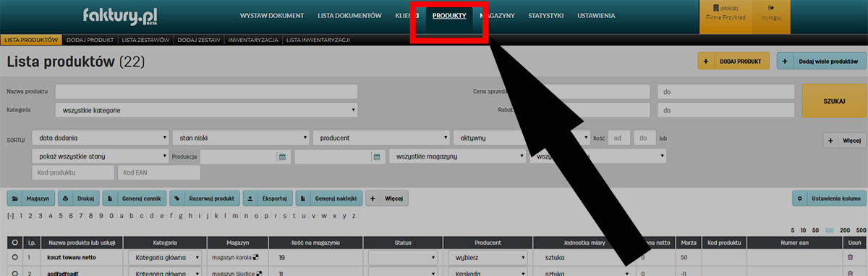The height and width of the screenshot is (276, 868).
Task: Click the tag icon on Rezerwuj produkt
Action: (178, 198)
